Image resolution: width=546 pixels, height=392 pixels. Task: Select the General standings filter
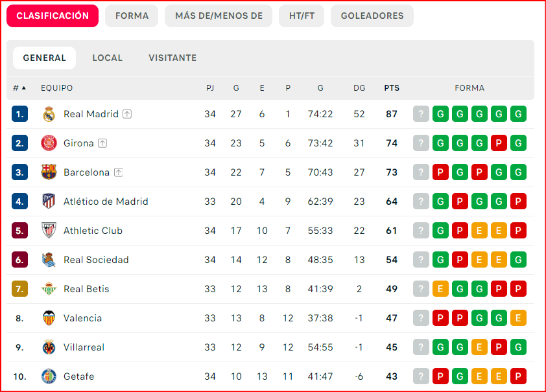pos(44,58)
